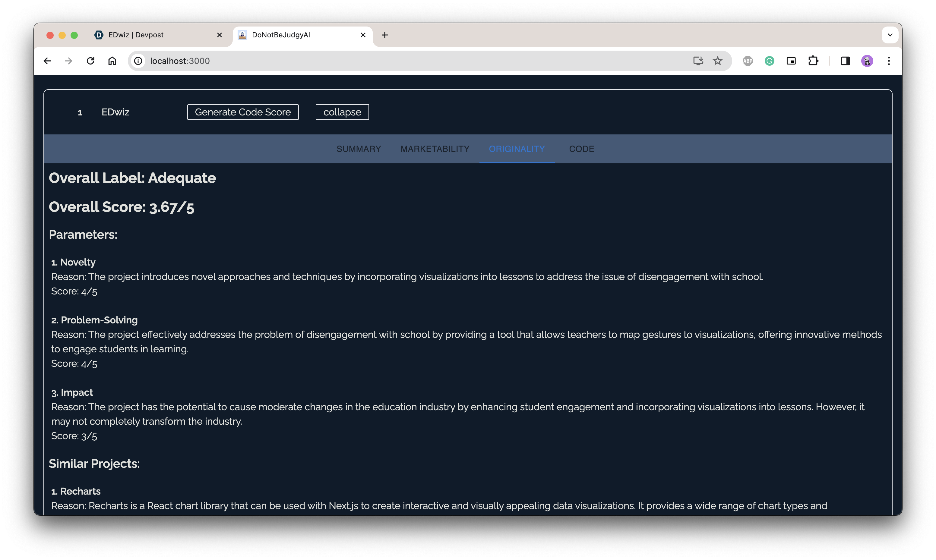Reload the localhost page
The width and height of the screenshot is (936, 560).
pos(90,61)
